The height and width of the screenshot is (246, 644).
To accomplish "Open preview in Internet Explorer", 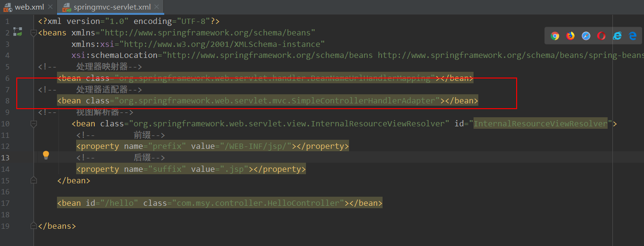I will pyautogui.click(x=617, y=36).
